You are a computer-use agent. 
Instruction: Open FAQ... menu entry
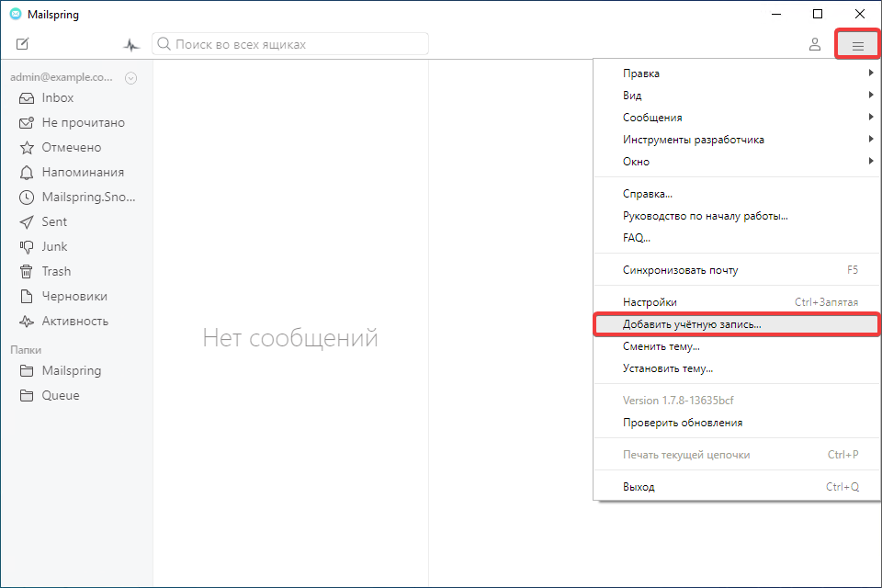pos(737,237)
